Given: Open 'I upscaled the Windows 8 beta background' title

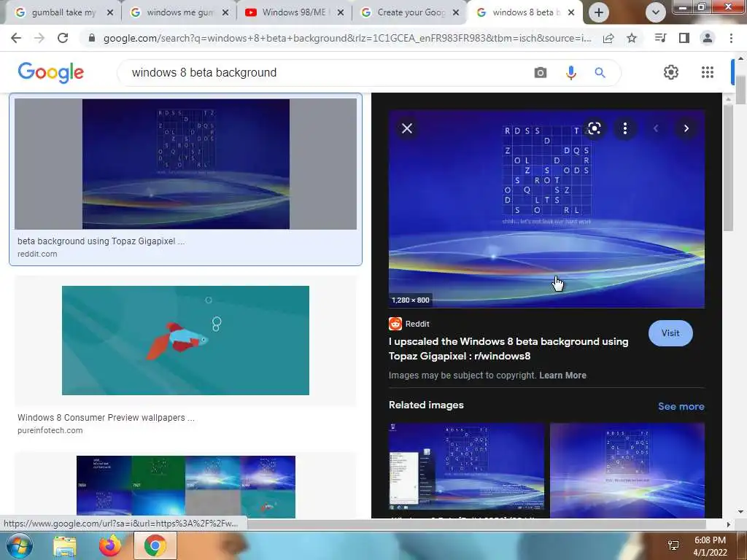Looking at the screenshot, I should coord(508,349).
